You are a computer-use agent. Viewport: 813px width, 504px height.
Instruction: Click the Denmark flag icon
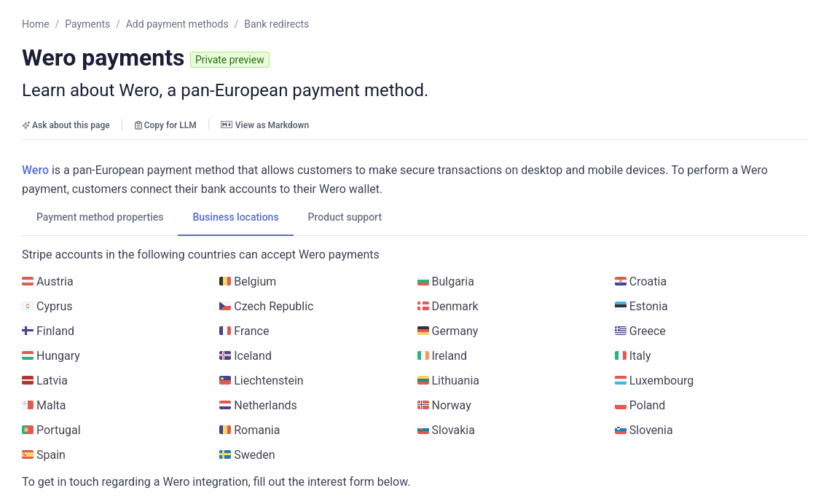tap(423, 307)
